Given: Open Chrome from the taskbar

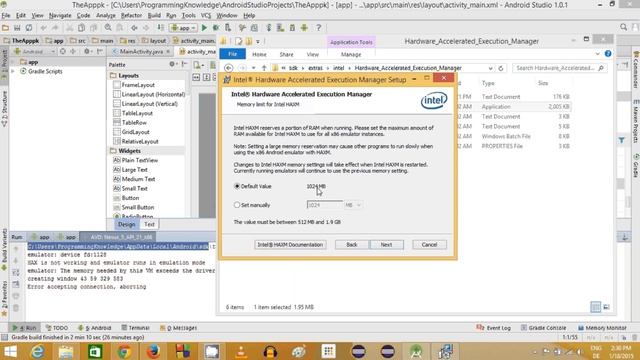Looking at the screenshot, I should coord(124,351).
